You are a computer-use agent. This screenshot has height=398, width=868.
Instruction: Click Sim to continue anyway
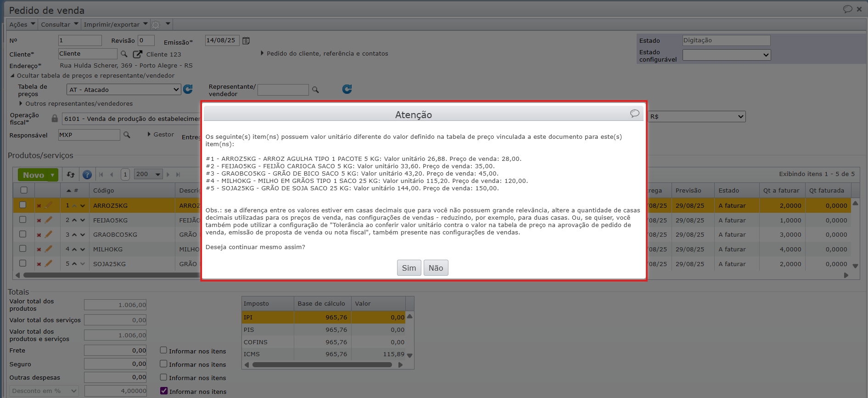coord(409,268)
